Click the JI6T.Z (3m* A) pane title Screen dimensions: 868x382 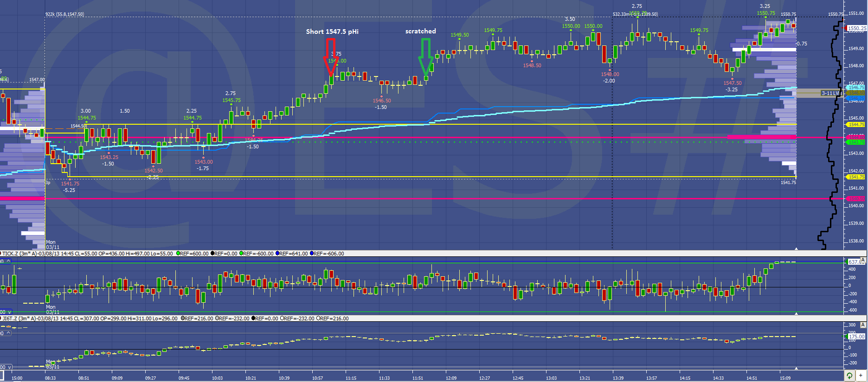coord(18,318)
